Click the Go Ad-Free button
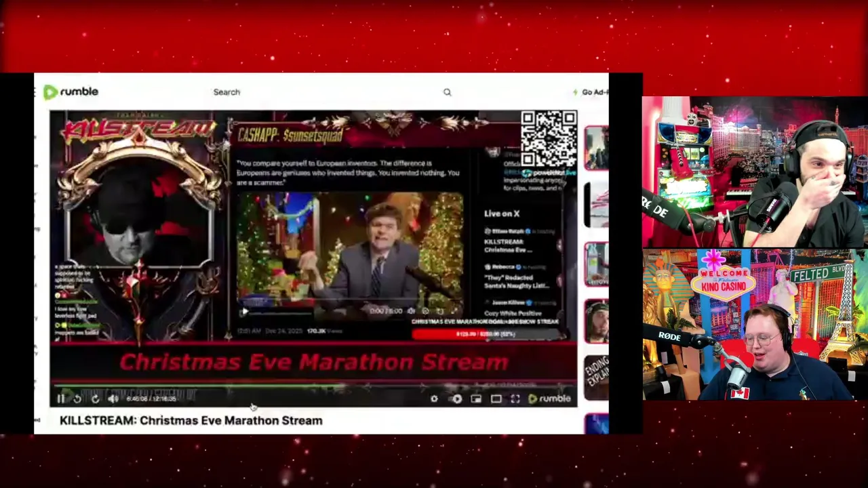The width and height of the screenshot is (868, 488). click(591, 92)
